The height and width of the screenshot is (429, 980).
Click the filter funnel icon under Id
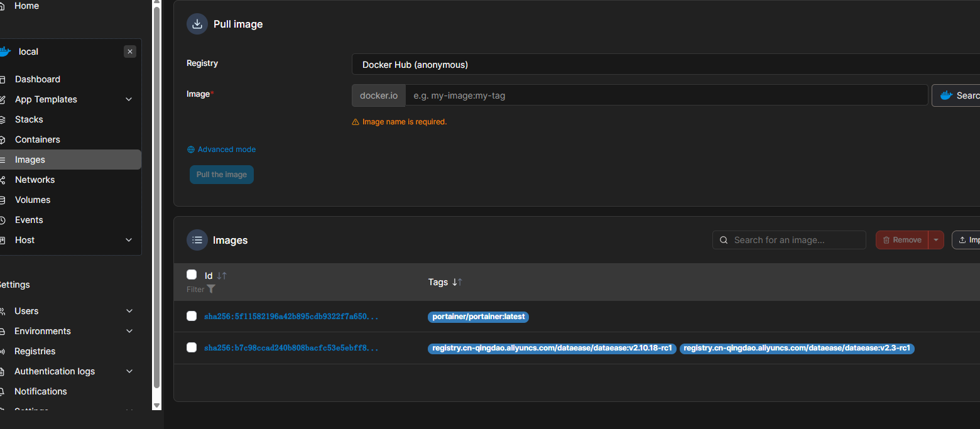tap(211, 289)
